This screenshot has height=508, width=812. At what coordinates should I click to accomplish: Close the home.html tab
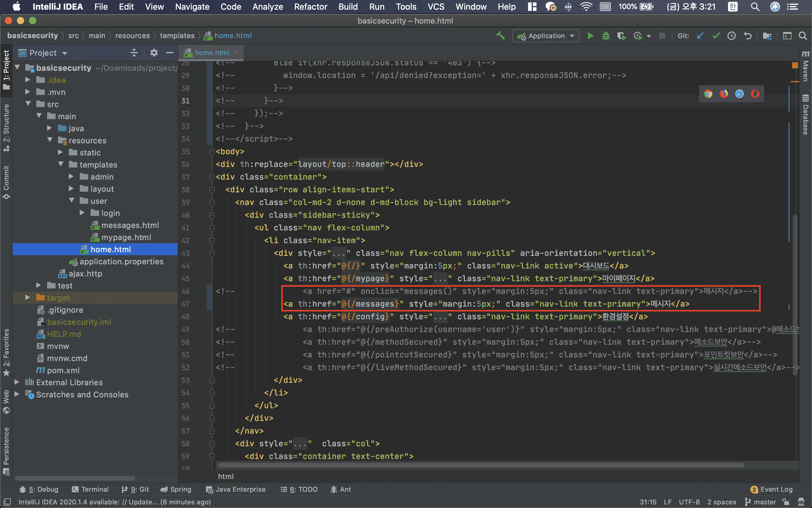pos(236,53)
